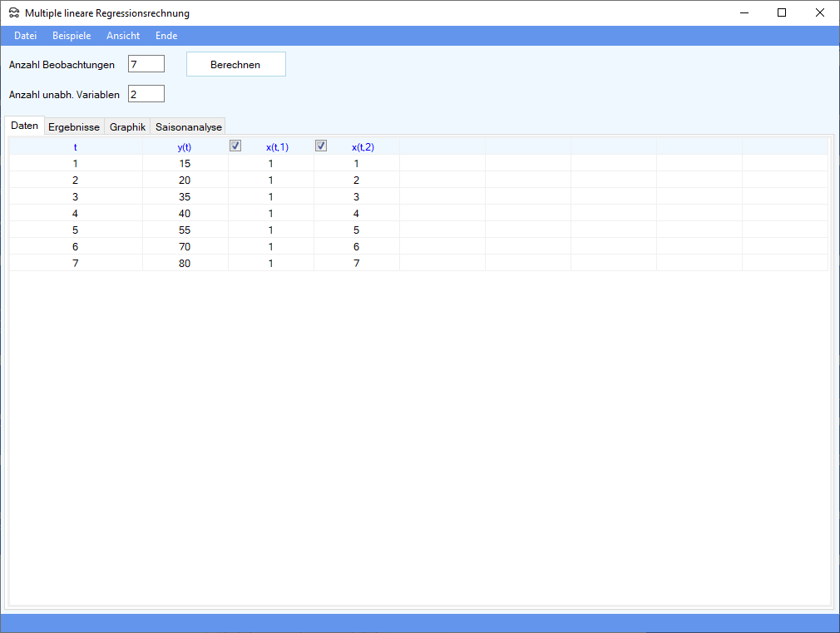This screenshot has height=633, width=840.
Task: Switch to the Ergebnisse tab
Action: tap(74, 127)
